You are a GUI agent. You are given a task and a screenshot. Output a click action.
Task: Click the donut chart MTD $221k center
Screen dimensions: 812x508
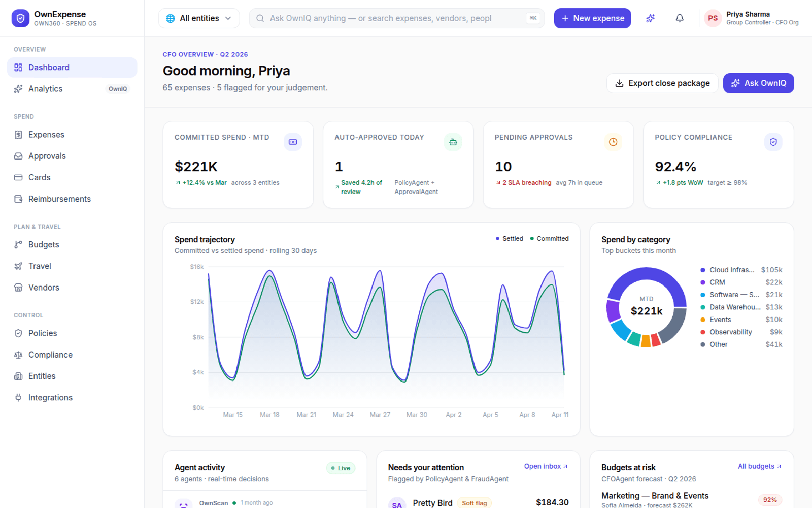point(647,306)
